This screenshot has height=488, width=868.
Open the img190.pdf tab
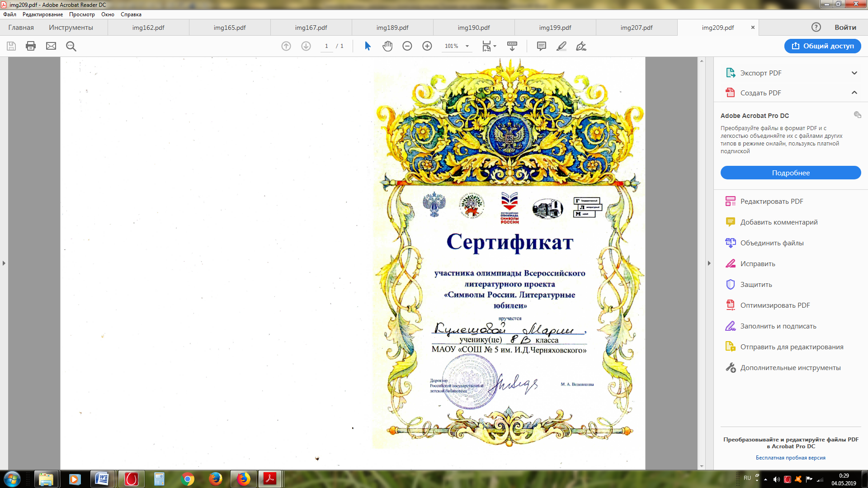pos(474,28)
